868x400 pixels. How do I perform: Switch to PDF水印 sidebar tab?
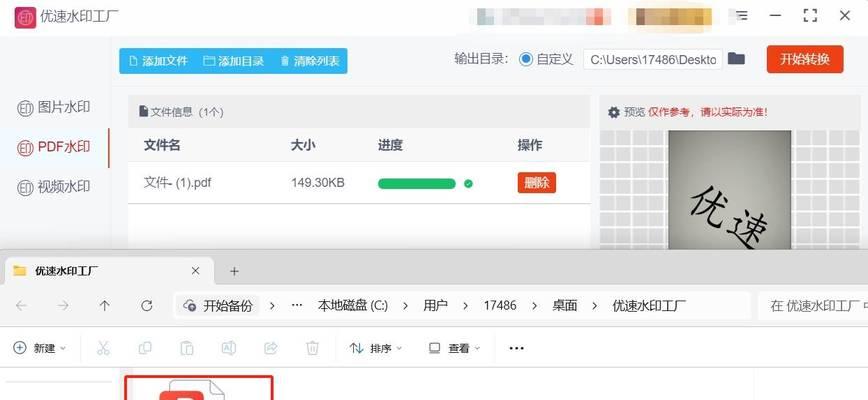tap(54, 147)
